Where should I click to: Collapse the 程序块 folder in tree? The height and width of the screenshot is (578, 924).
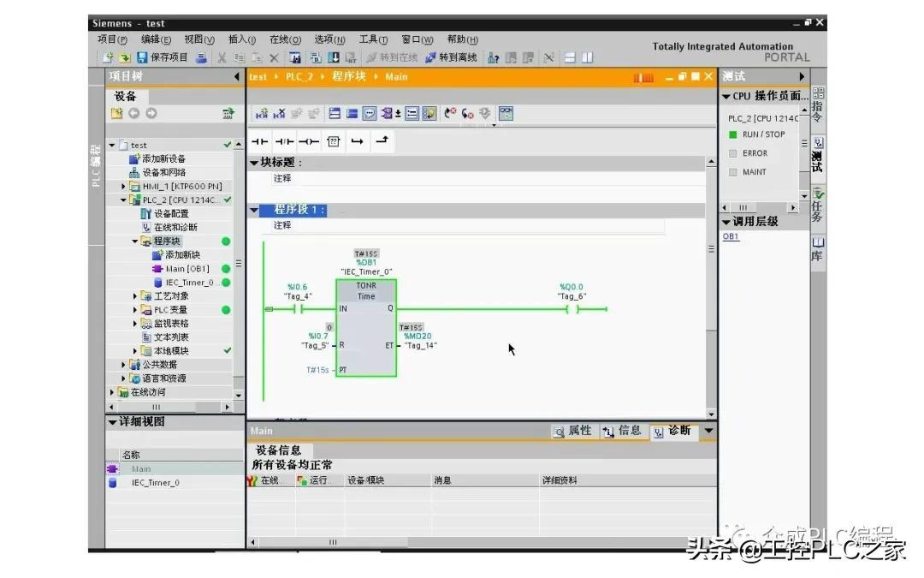tap(134, 241)
